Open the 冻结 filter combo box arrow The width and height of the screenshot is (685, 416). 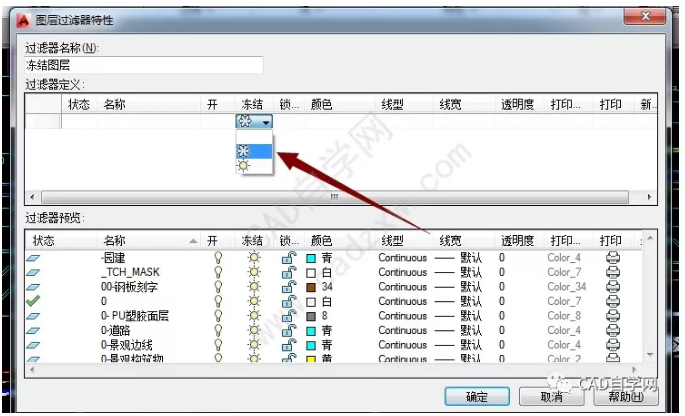coord(266,122)
